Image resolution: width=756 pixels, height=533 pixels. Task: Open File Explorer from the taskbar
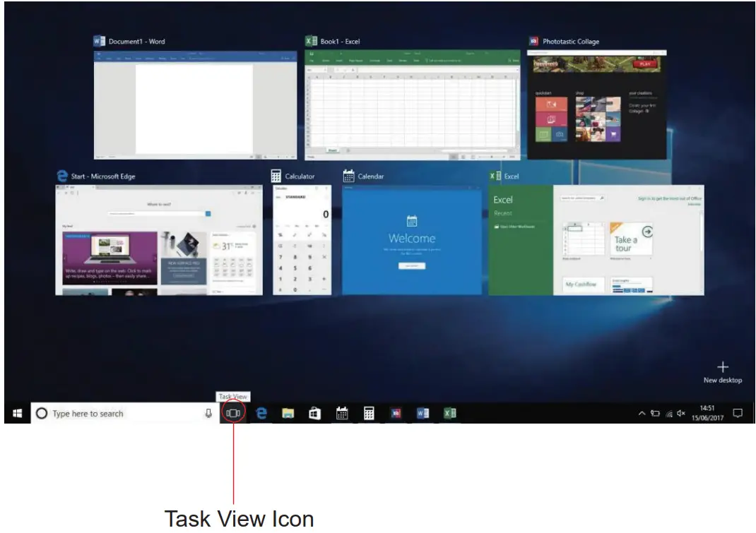point(288,413)
